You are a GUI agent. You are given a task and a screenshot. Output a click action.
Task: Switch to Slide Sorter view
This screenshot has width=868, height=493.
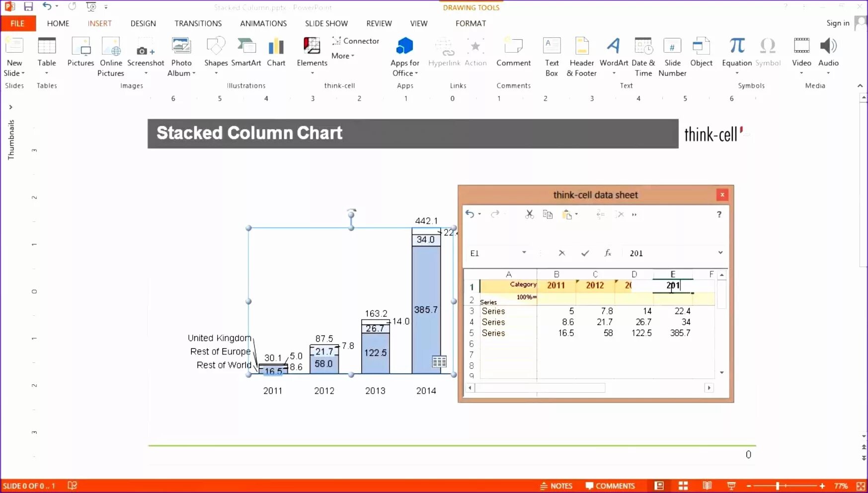[x=683, y=486]
